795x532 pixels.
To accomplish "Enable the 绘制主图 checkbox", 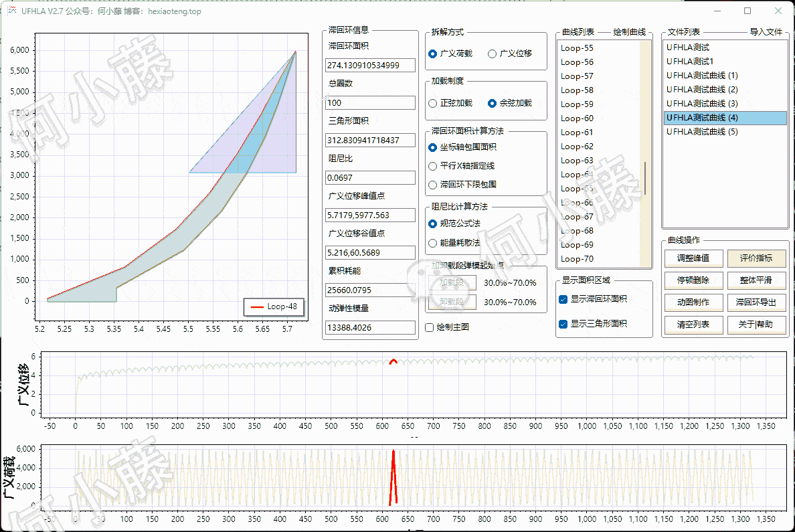I will click(x=430, y=327).
